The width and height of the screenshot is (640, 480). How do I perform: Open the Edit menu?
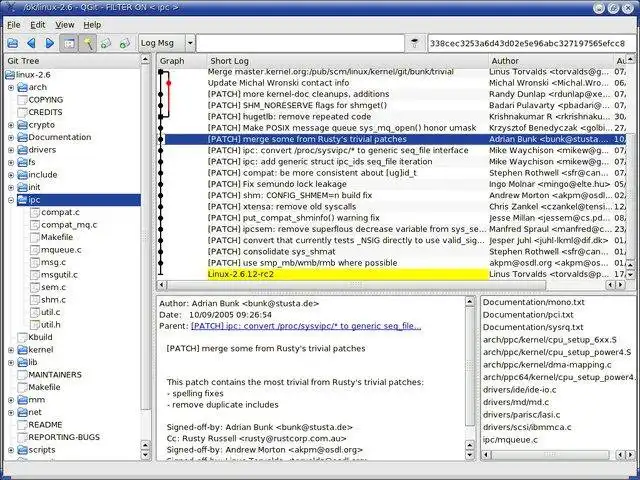(38, 24)
